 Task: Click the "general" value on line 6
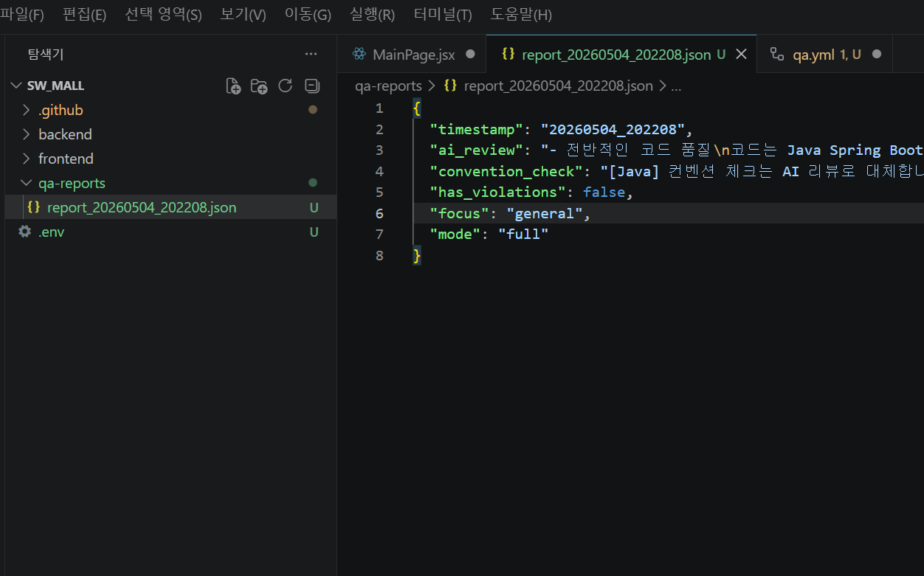[x=545, y=213]
